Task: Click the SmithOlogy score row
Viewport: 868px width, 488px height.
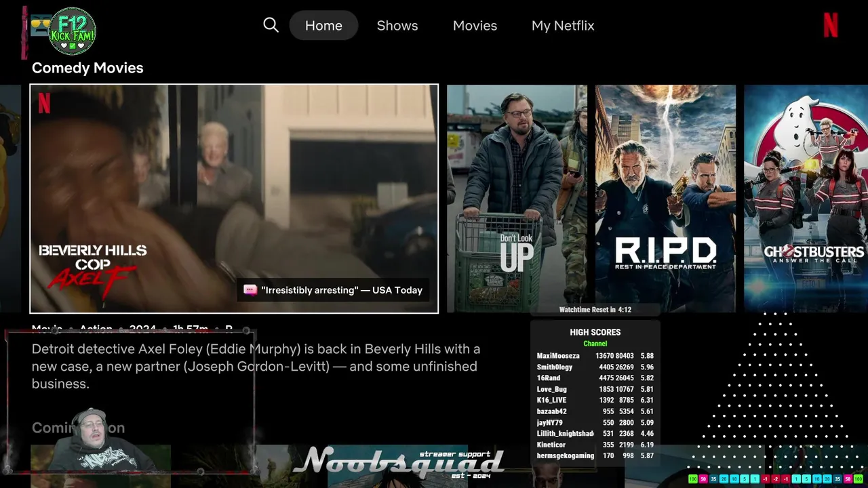Action: [x=595, y=367]
